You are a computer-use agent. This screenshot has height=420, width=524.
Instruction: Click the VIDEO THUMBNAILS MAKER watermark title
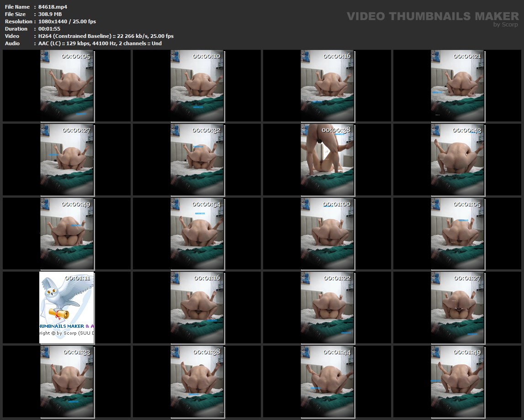(x=433, y=16)
